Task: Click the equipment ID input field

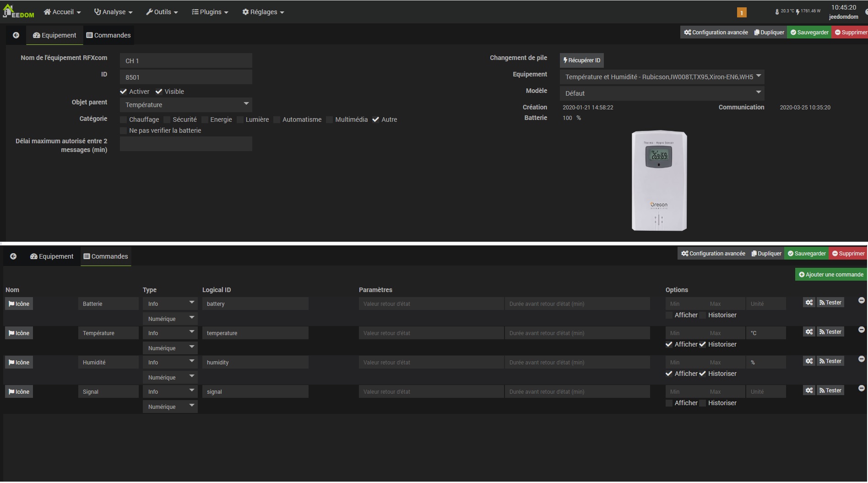Action: 186,77
